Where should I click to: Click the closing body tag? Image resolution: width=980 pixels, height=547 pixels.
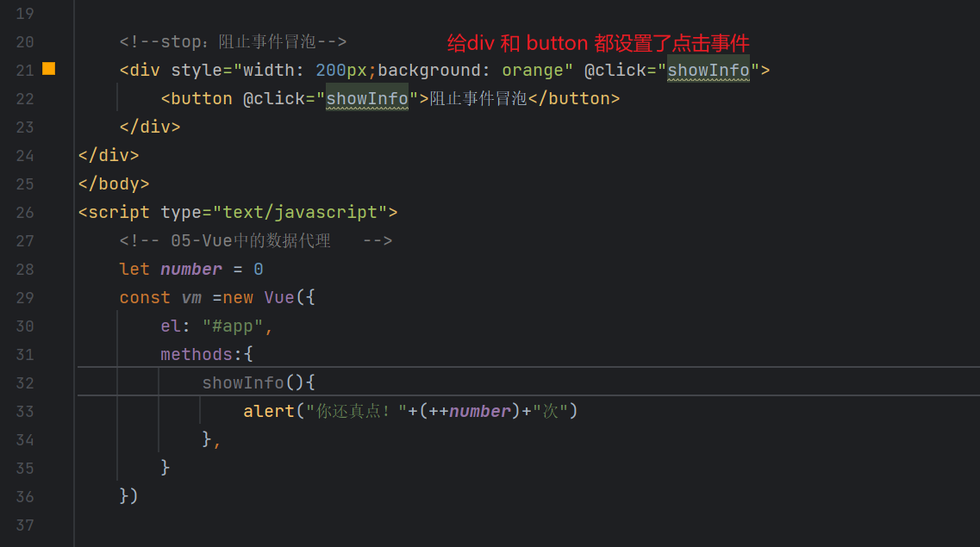[x=114, y=183]
